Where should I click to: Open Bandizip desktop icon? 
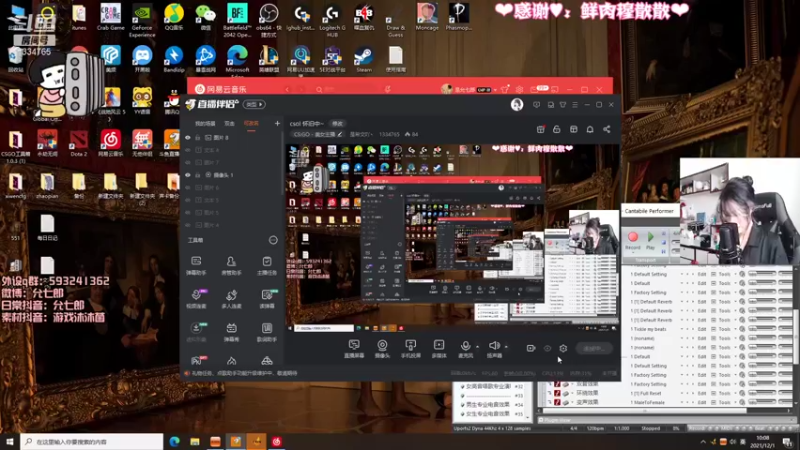coord(174,59)
